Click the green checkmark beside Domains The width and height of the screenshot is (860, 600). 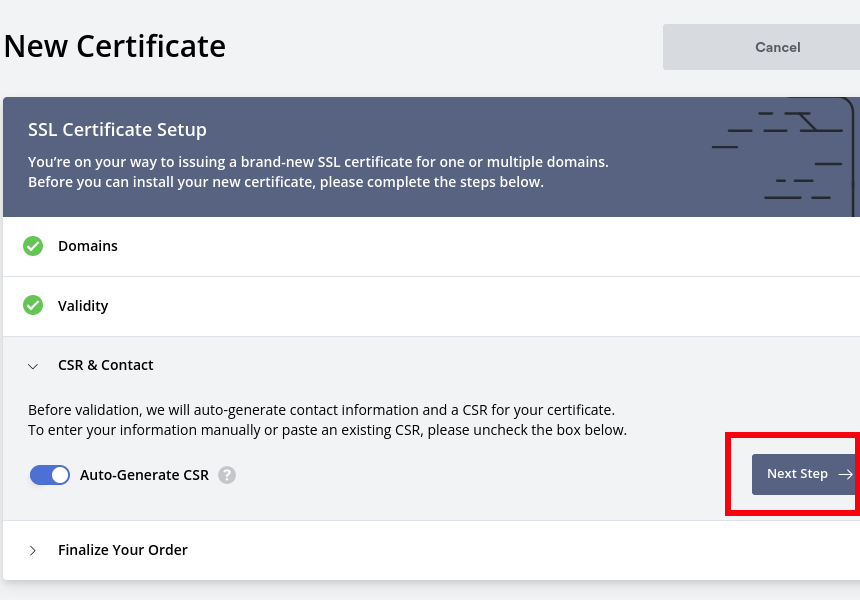point(33,246)
